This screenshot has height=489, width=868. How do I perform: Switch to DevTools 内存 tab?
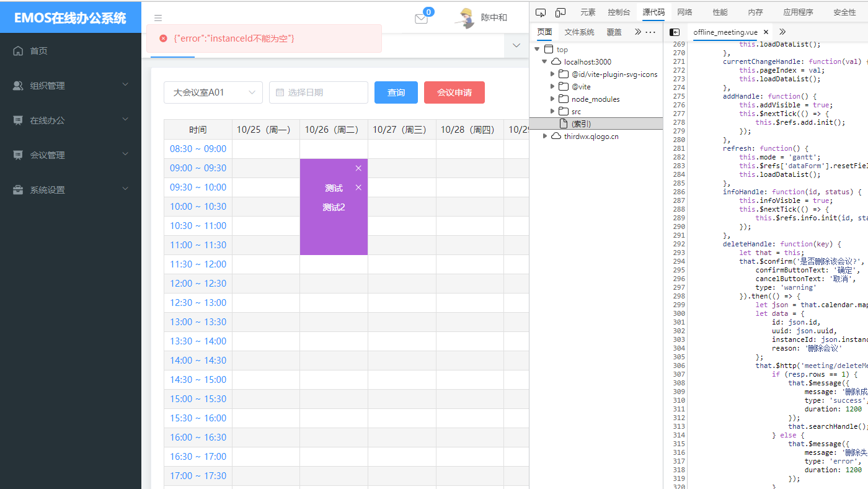coord(755,12)
